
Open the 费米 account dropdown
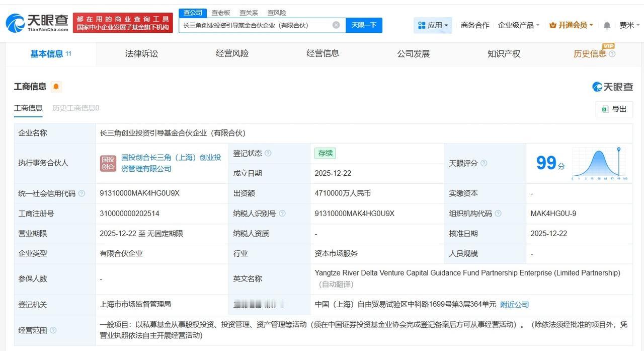(628, 25)
